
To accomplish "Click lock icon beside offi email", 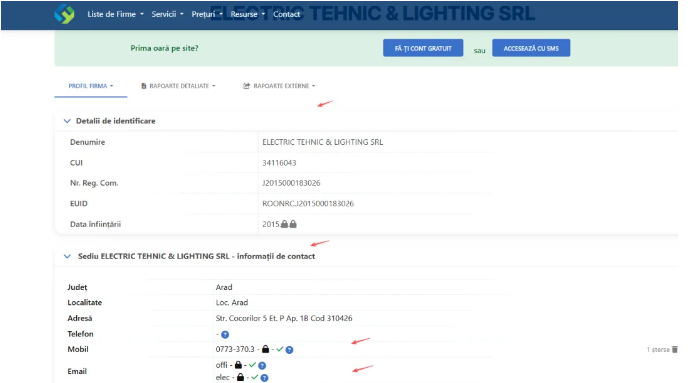I will pyautogui.click(x=238, y=365).
